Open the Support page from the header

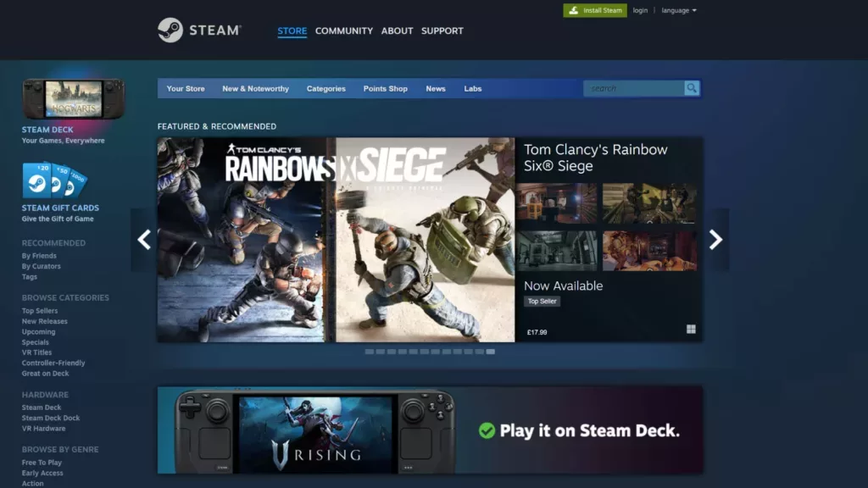(x=442, y=30)
